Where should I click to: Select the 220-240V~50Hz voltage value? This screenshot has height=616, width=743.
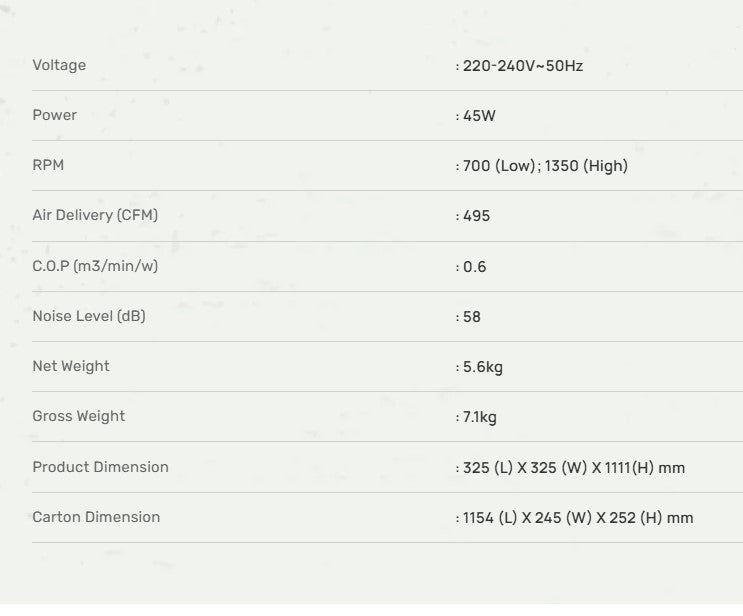click(522, 66)
